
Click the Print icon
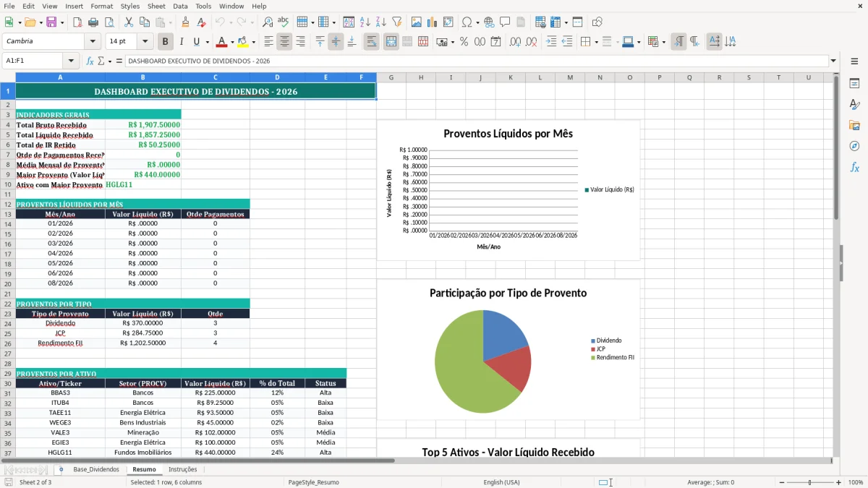point(93,22)
